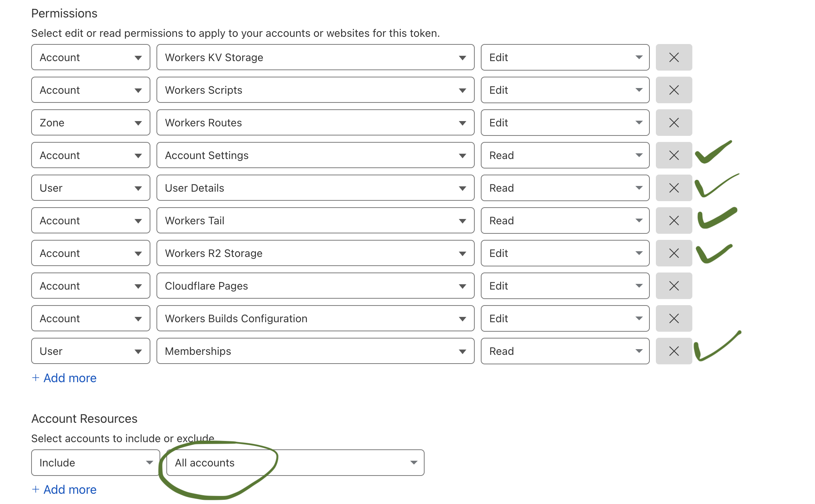This screenshot has height=504, width=815.
Task: Delete the Workers R2 Storage permission row
Action: pyautogui.click(x=674, y=253)
